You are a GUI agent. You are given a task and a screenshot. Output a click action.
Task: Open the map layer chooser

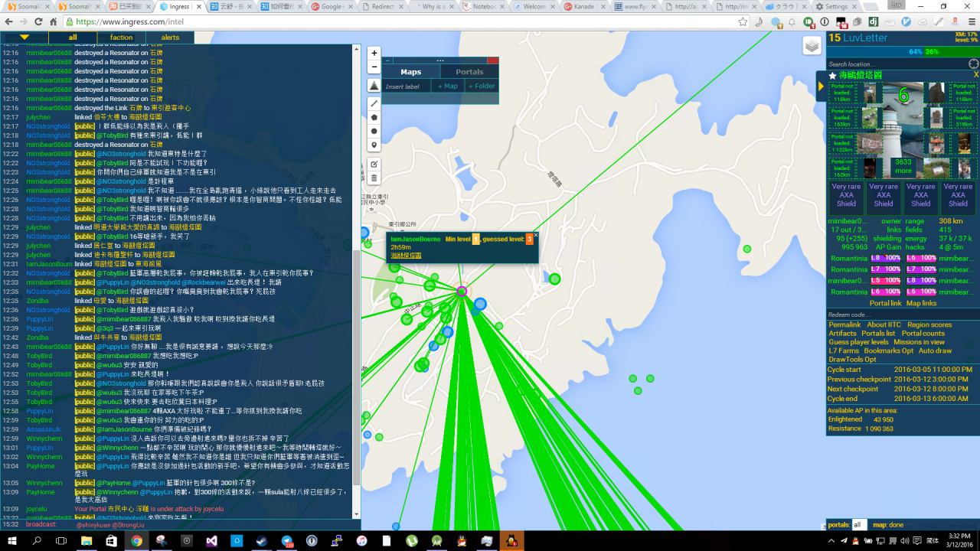coord(812,47)
